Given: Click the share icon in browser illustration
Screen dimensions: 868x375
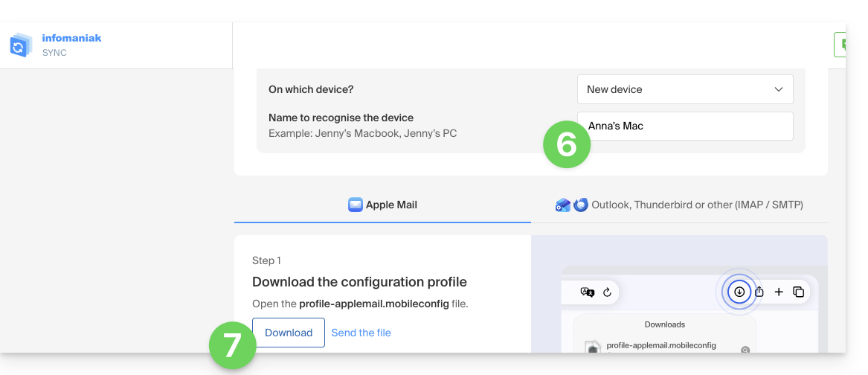Looking at the screenshot, I should 759,292.
